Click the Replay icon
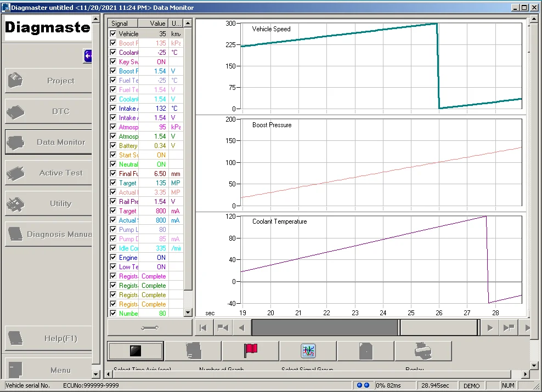Screen dimensions: 542x392 tap(423, 351)
